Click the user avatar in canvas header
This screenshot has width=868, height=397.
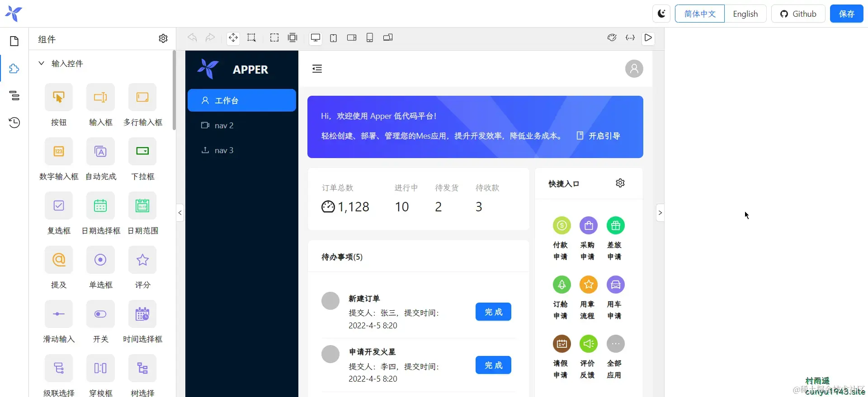click(x=634, y=69)
